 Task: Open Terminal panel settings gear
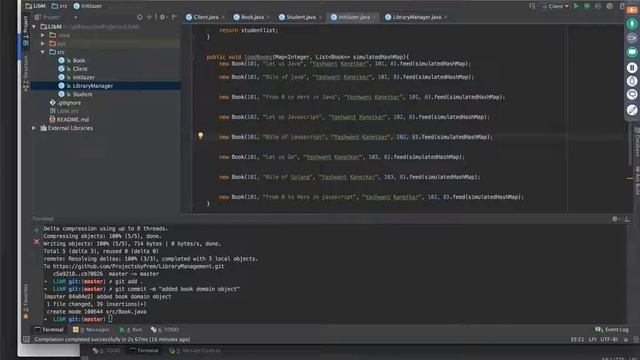(x=615, y=219)
